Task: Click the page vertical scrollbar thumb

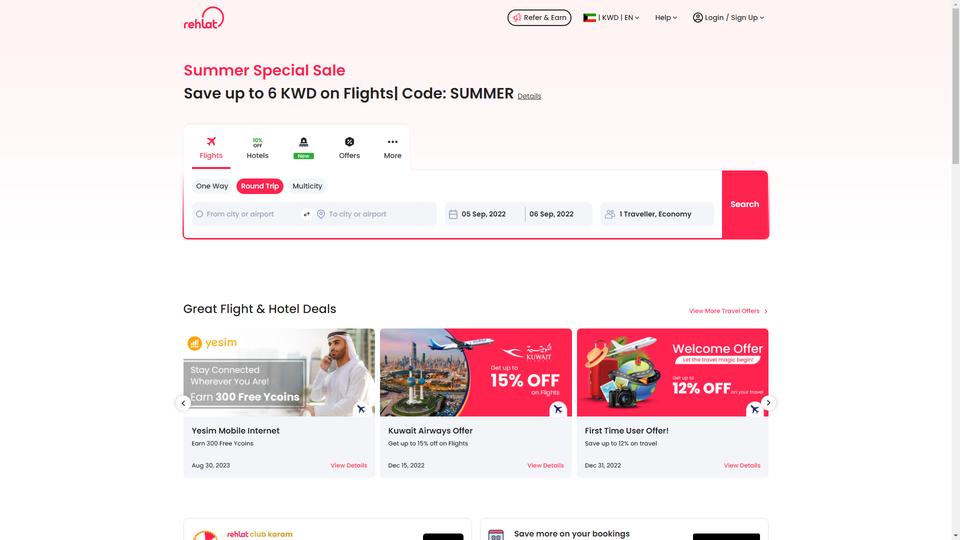Action: (x=955, y=83)
